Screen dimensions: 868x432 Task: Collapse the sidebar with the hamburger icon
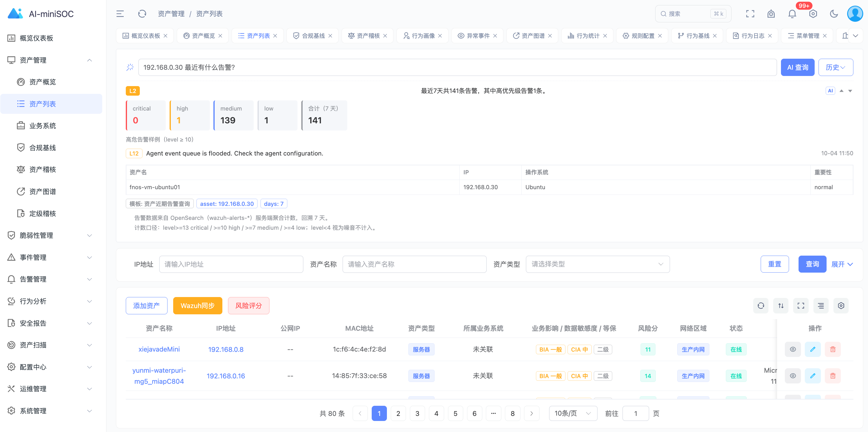120,14
